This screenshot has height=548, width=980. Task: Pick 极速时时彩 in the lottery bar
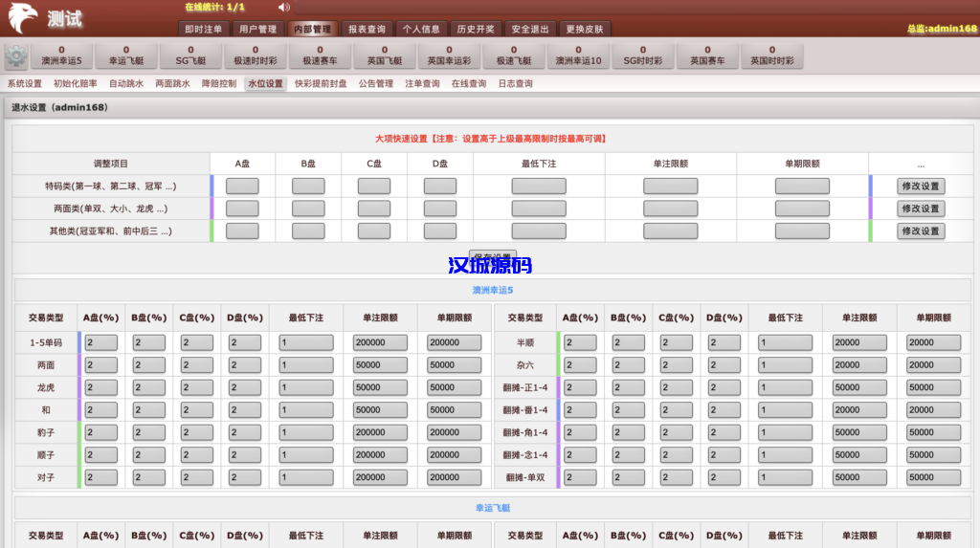255,55
